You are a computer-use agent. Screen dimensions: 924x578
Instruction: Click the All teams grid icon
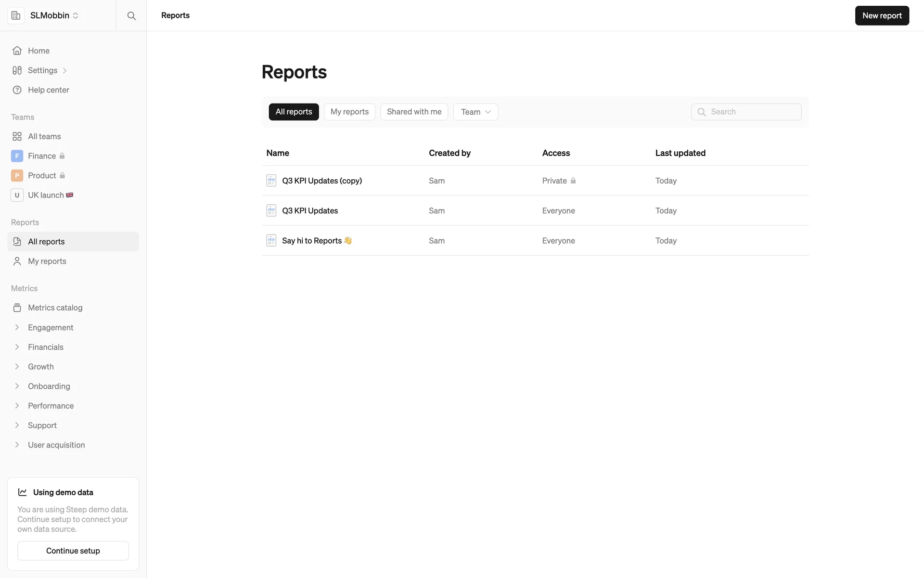(17, 136)
